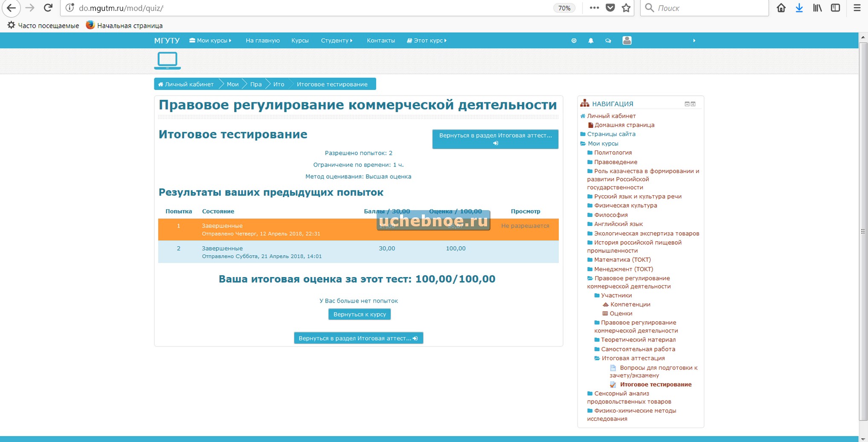Open Firefox downloads arrow icon
Image resolution: width=868 pixels, height=442 pixels.
pyautogui.click(x=799, y=8)
